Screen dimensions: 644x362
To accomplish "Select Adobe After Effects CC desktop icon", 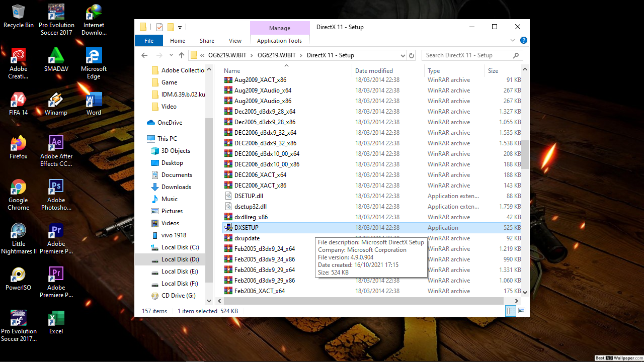I will pyautogui.click(x=56, y=151).
